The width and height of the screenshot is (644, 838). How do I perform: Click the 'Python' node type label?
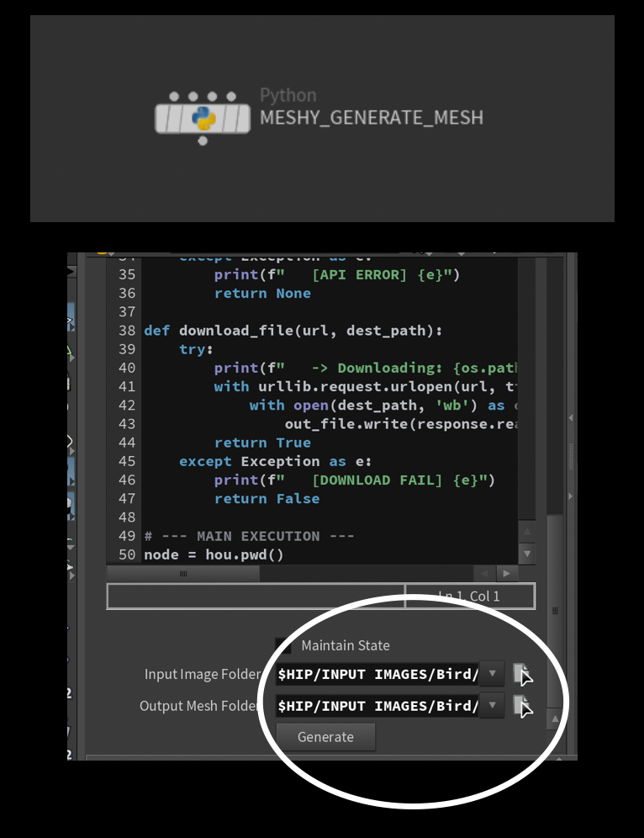[x=288, y=95]
